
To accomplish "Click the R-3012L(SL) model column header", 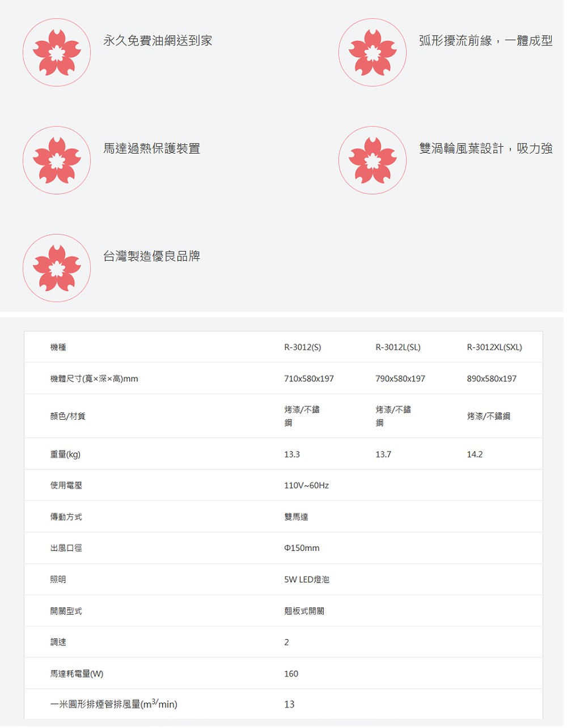I will (x=398, y=347).
